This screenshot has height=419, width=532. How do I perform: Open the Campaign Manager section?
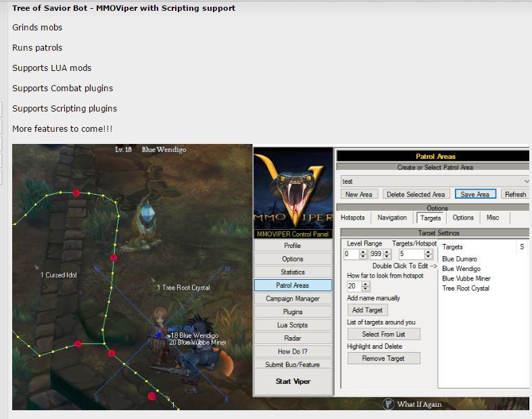(292, 299)
